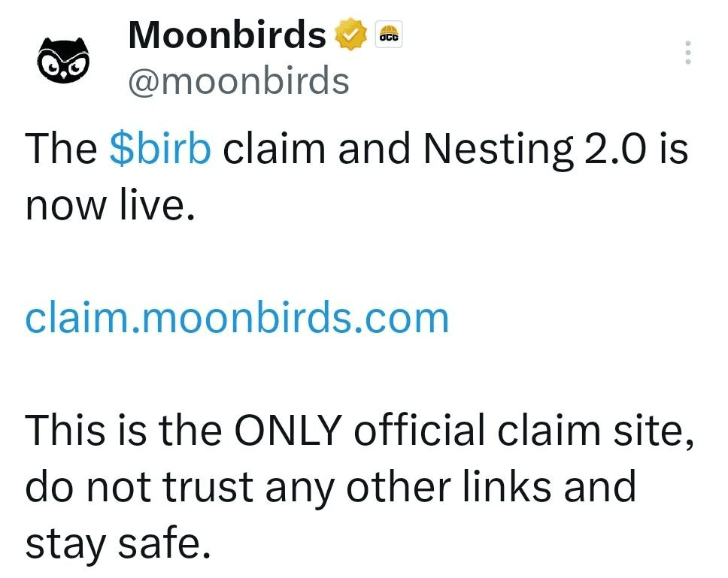Click the Moonbirds display name
The height and width of the screenshot is (578, 728).
(227, 35)
